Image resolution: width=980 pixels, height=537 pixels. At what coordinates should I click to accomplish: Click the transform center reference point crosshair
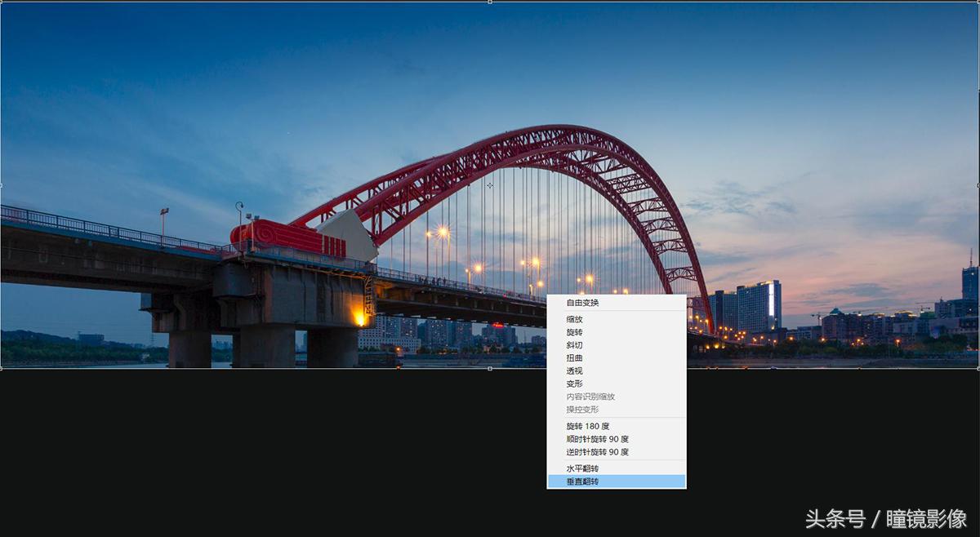point(490,185)
